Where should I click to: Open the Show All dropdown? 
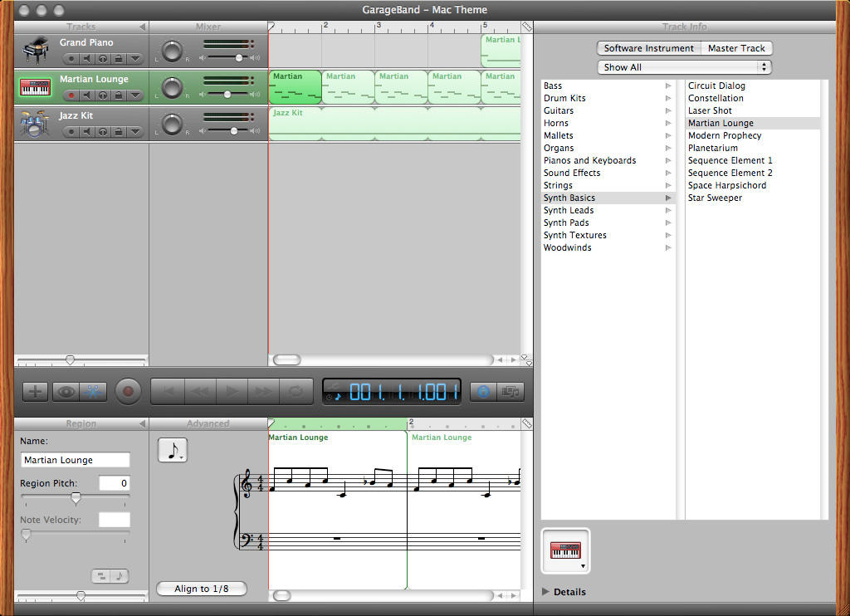[684, 67]
